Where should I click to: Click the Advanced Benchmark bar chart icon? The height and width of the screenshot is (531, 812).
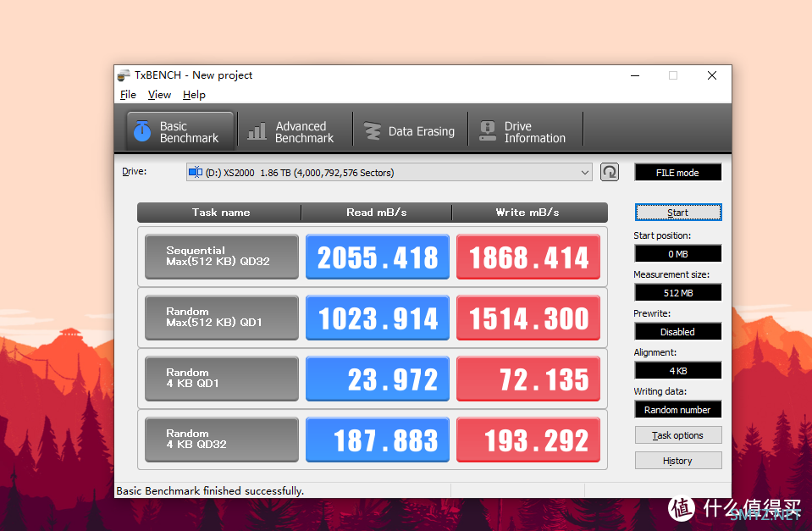257,131
